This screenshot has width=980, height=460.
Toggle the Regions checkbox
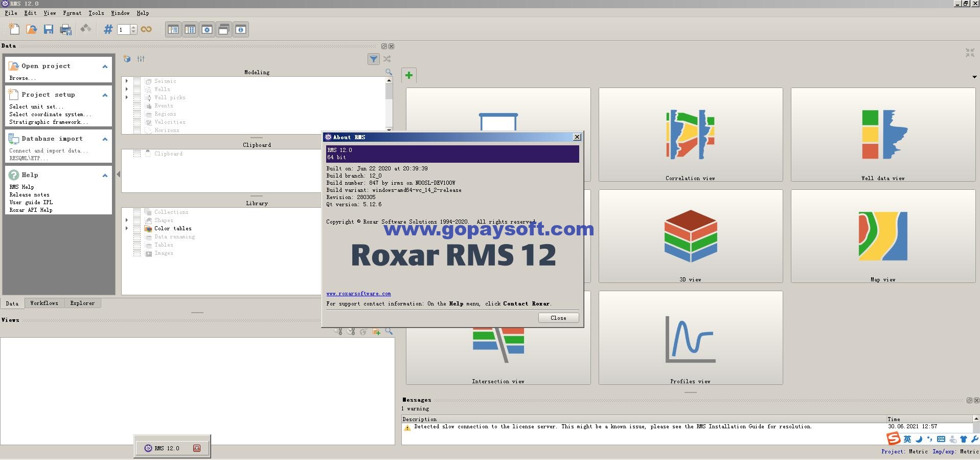(x=137, y=114)
